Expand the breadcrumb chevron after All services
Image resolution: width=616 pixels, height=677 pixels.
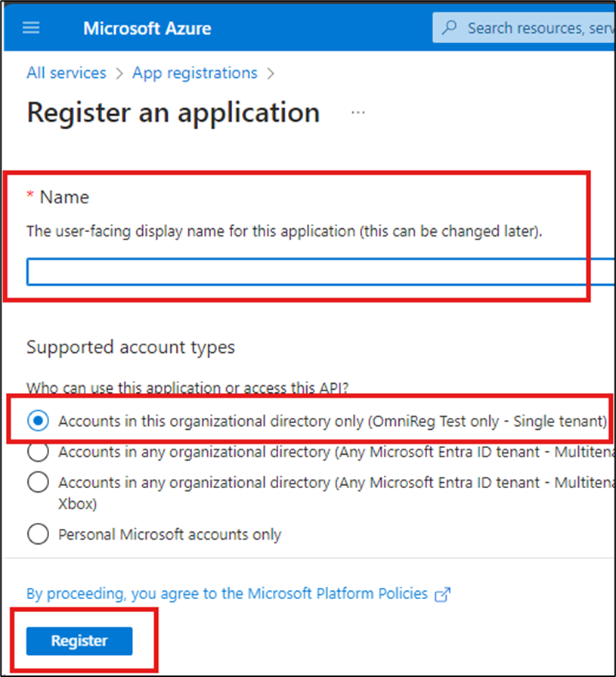119,73
